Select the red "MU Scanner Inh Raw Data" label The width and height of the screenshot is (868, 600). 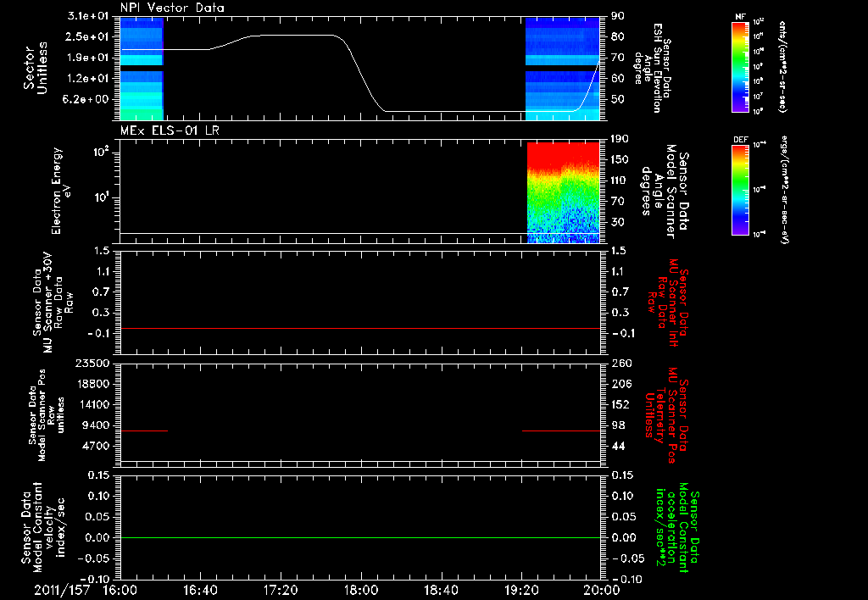(x=668, y=303)
